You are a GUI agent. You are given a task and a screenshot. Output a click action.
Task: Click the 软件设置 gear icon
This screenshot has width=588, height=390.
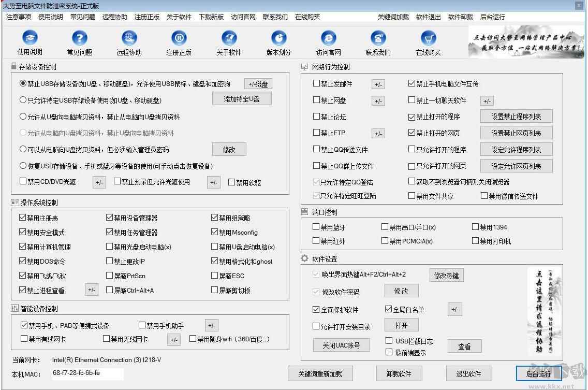pos(304,258)
